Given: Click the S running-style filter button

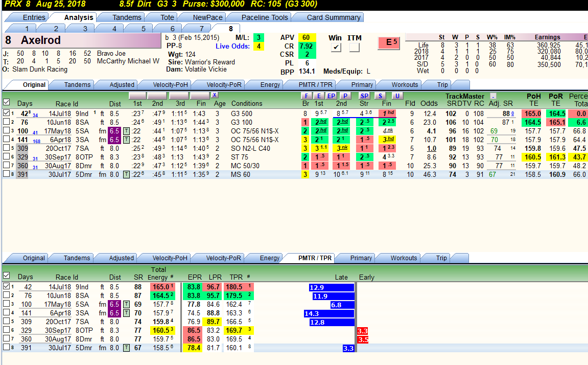Looking at the screenshot, I should coord(380,96).
